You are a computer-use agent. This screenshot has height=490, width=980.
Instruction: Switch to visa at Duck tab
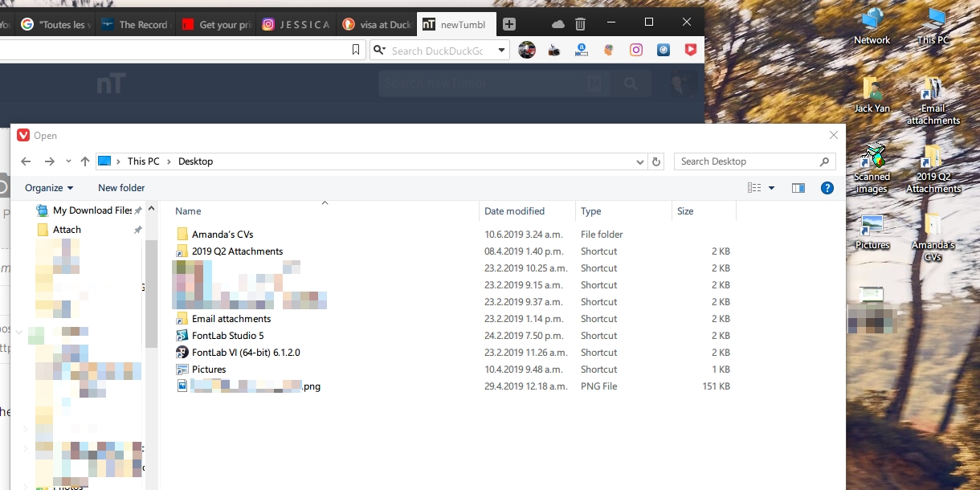(376, 25)
